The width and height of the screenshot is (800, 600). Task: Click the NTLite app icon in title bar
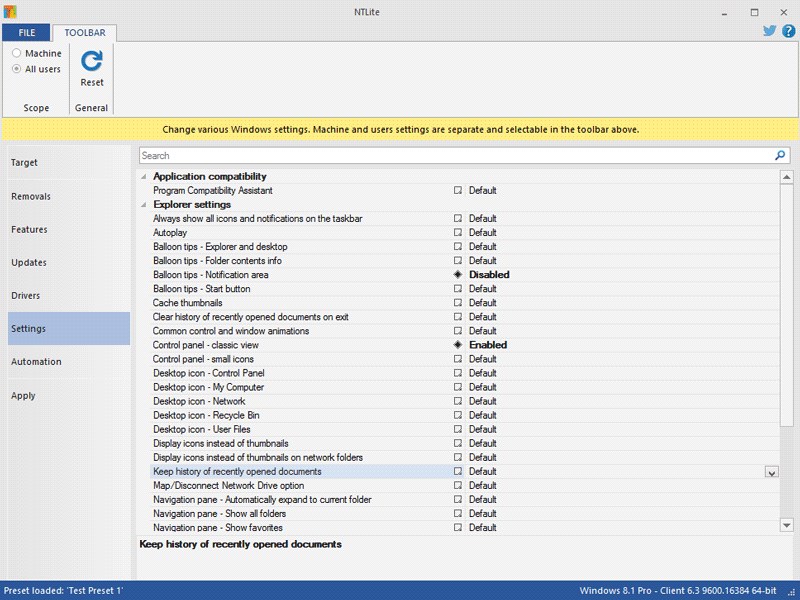pyautogui.click(x=11, y=11)
